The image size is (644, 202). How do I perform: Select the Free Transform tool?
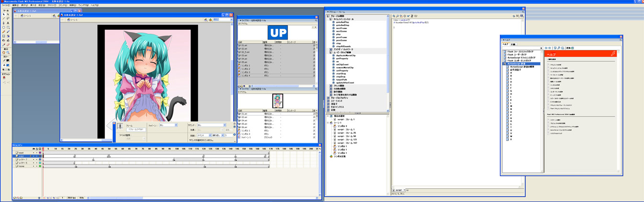click(4, 36)
